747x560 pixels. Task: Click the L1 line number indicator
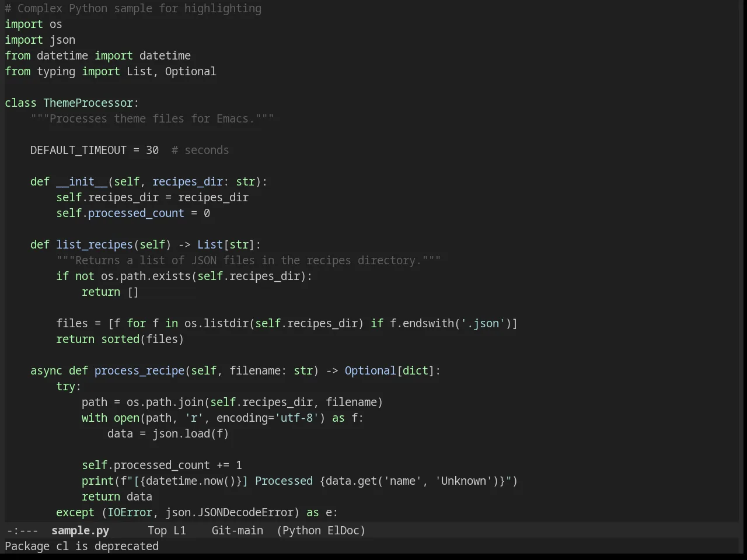(x=179, y=530)
